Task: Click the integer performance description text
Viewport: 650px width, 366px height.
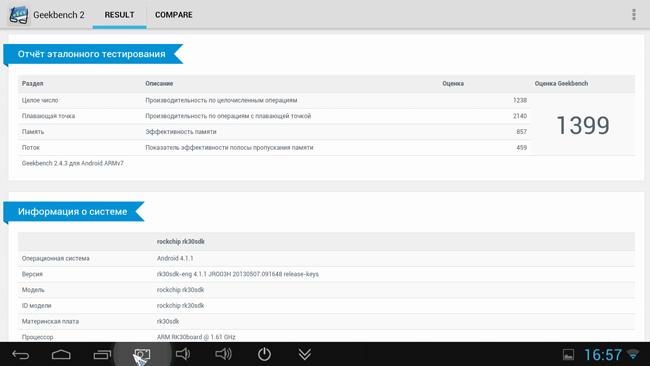Action: (x=221, y=100)
